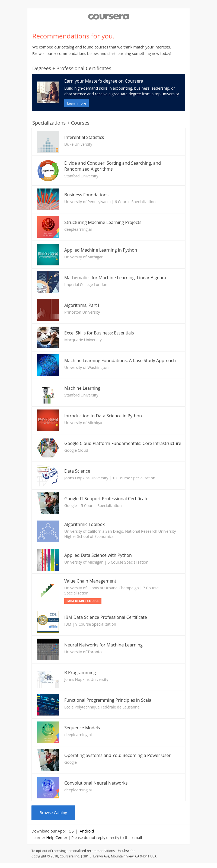Viewport: 217px width, 868px height.
Task: Select the Machine Learning robot graduate icon
Action: click(x=48, y=392)
